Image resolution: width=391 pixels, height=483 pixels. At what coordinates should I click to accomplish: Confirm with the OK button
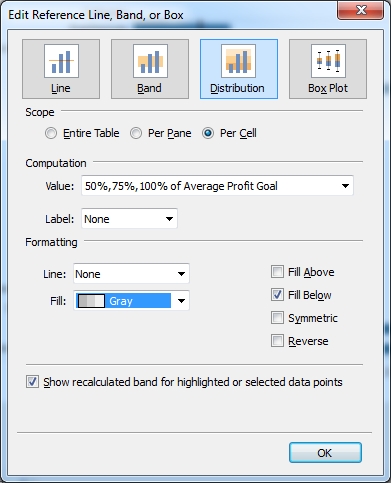pyautogui.click(x=325, y=453)
